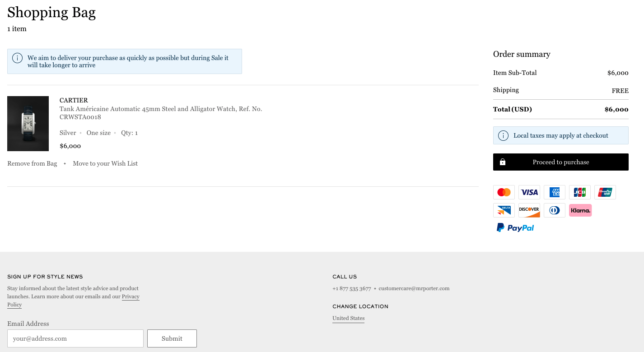Click the PayPal logo
Viewport: 644px width, 352px height.
pos(515,228)
